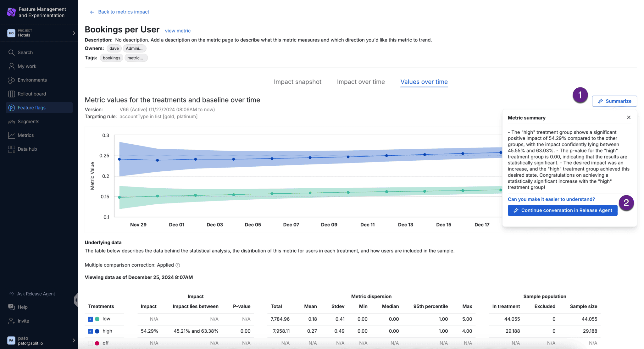Open My work person icon
The height and width of the screenshot is (349, 644).
(11, 66)
